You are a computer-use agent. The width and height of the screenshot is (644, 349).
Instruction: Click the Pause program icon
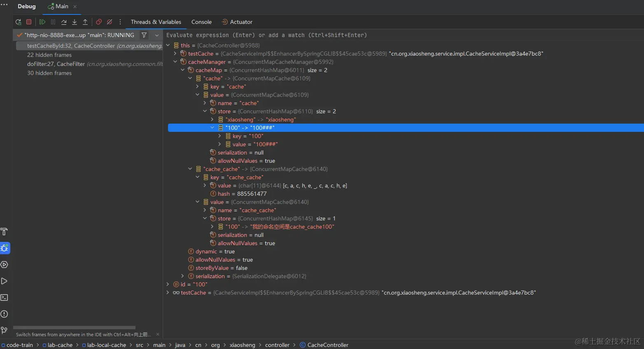[53, 22]
